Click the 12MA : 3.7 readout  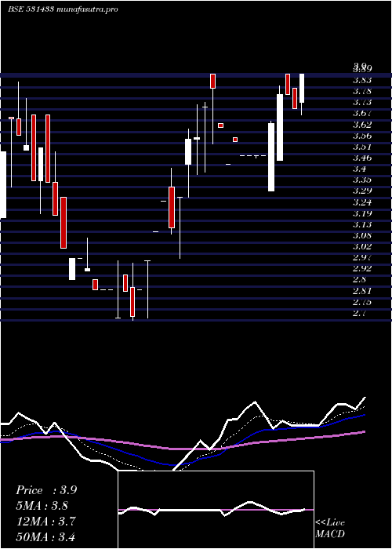tap(46, 522)
